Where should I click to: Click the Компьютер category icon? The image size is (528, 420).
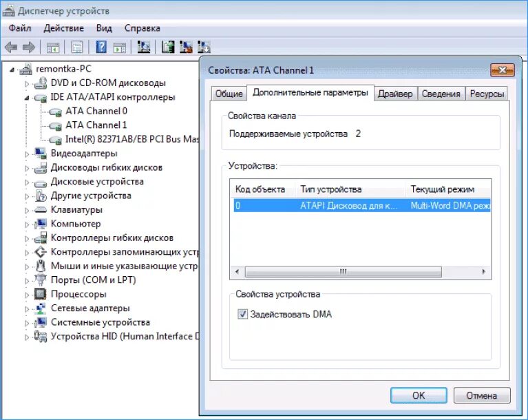pos(41,224)
